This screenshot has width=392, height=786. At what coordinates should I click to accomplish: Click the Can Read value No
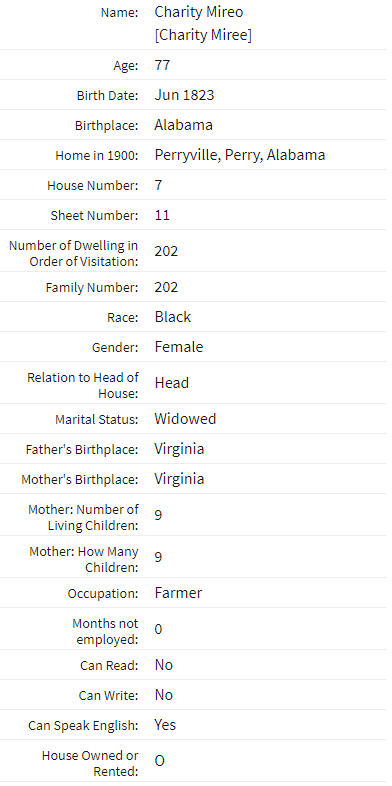click(x=163, y=665)
